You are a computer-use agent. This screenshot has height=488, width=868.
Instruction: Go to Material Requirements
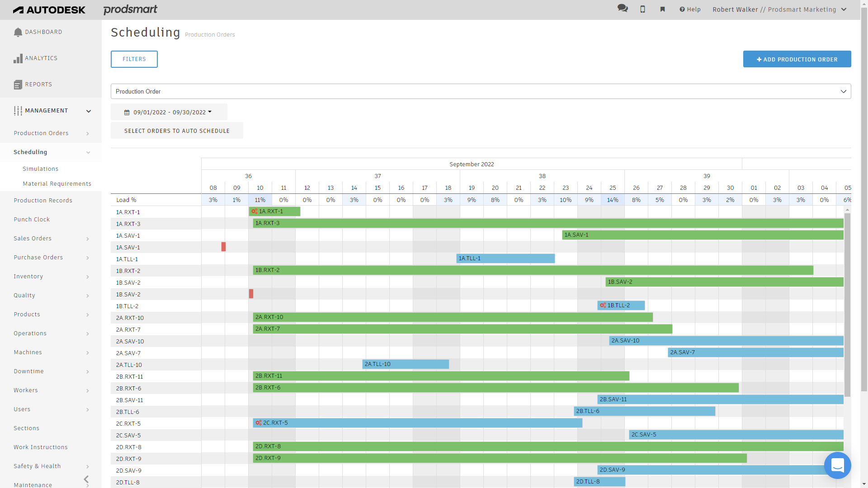[x=57, y=184]
